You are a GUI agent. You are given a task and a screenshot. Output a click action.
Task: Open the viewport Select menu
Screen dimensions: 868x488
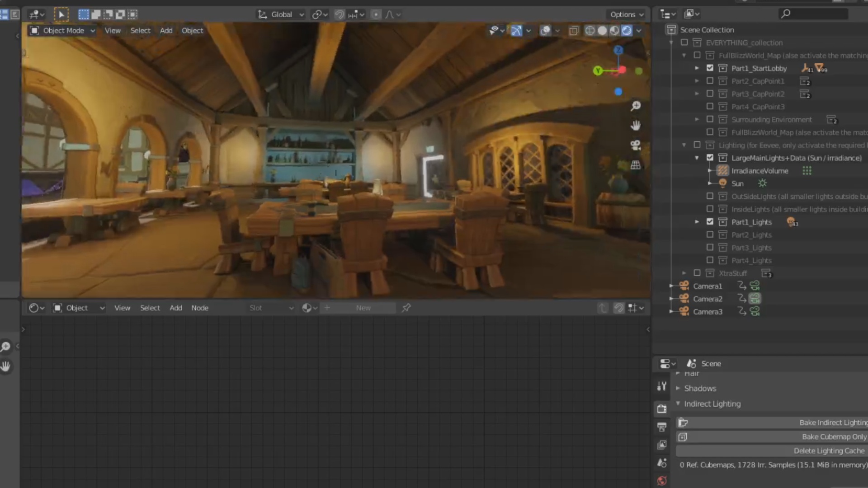pos(140,30)
